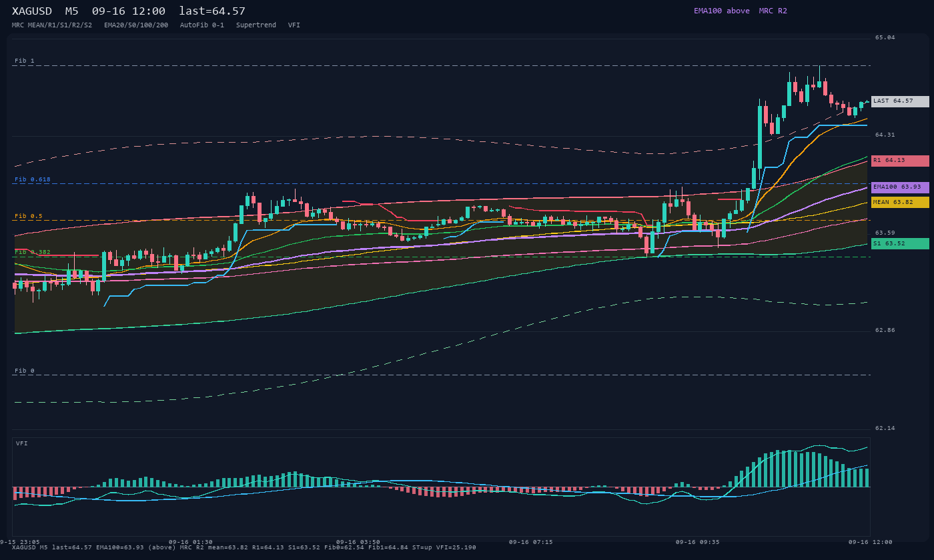Click the 62.14 price axis label
934x560 pixels.
pos(885,428)
